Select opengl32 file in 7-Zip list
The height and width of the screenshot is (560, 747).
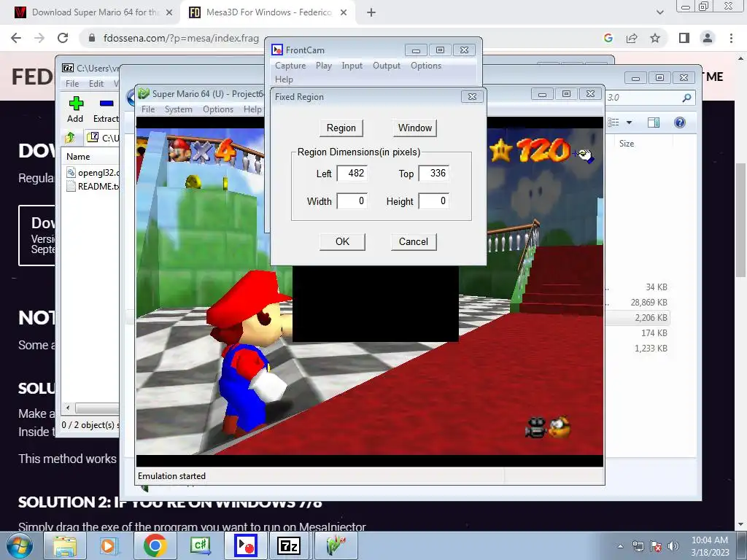[93, 173]
